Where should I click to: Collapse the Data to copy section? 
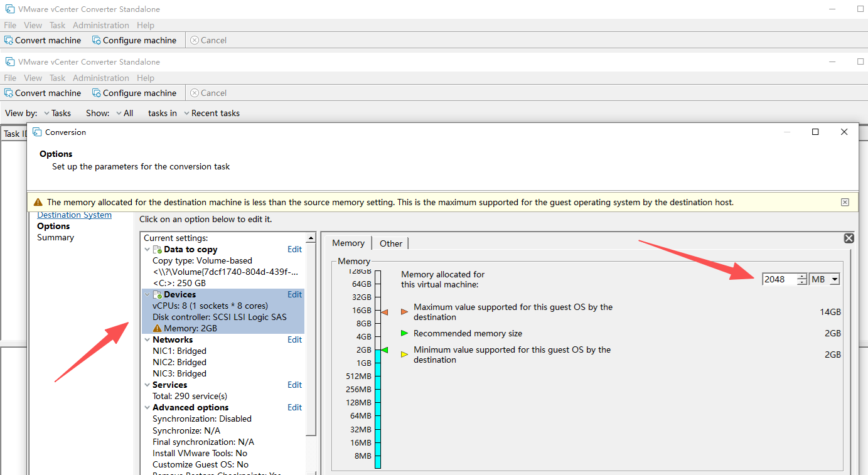pos(147,250)
